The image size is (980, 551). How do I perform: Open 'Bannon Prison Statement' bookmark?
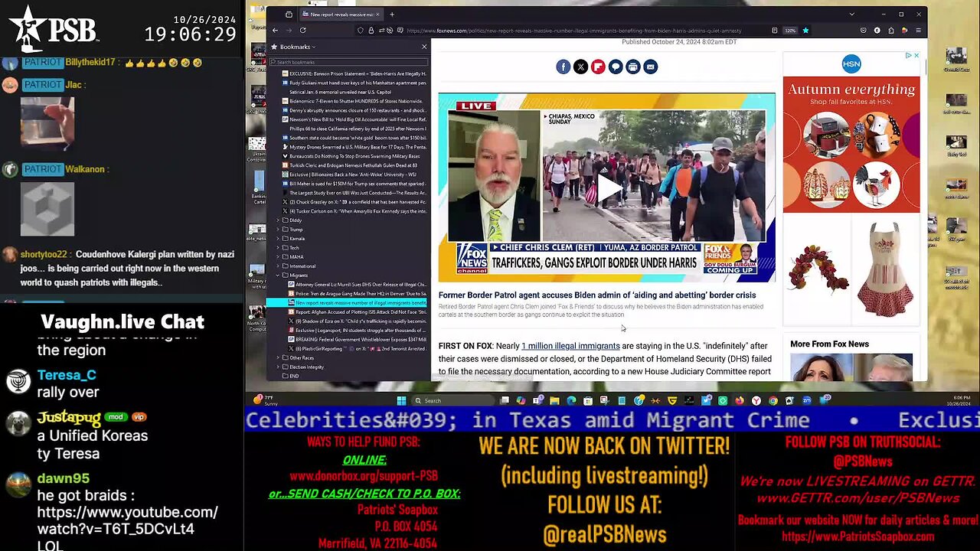(354, 73)
